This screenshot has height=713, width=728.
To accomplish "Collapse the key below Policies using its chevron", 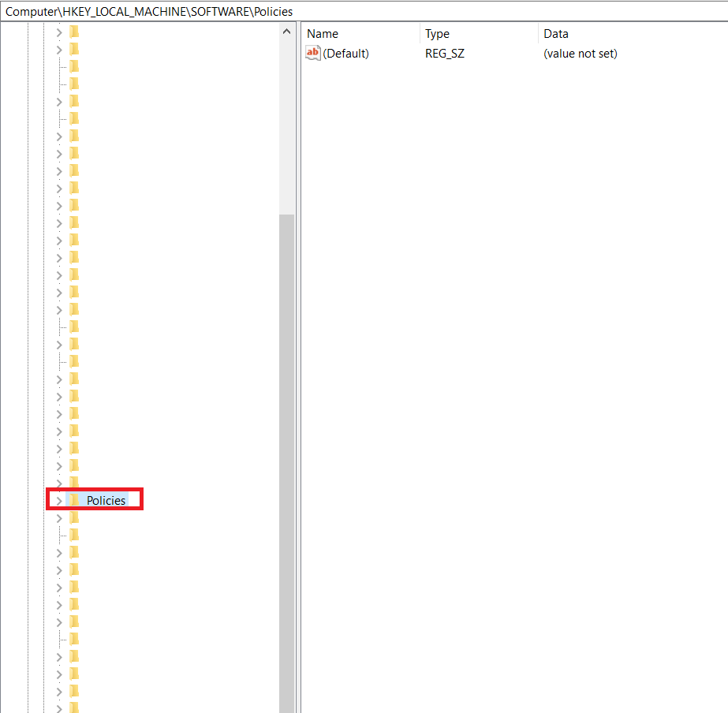I will (59, 517).
